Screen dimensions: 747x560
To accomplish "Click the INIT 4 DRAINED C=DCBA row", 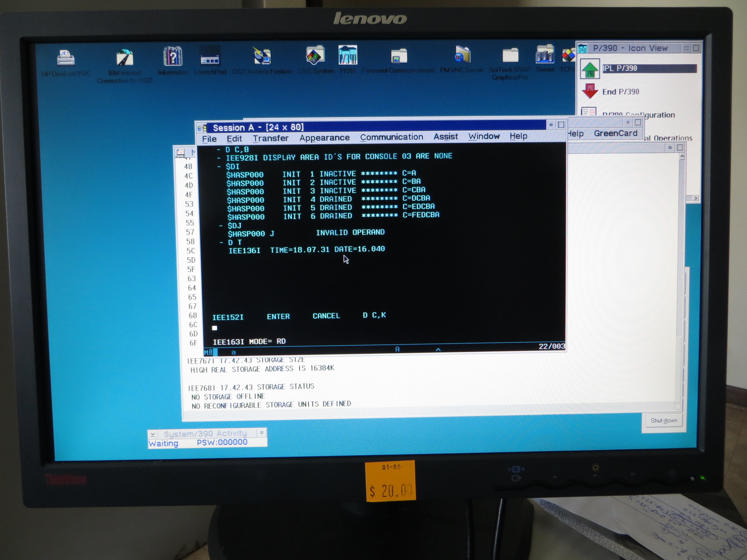I will [328, 199].
